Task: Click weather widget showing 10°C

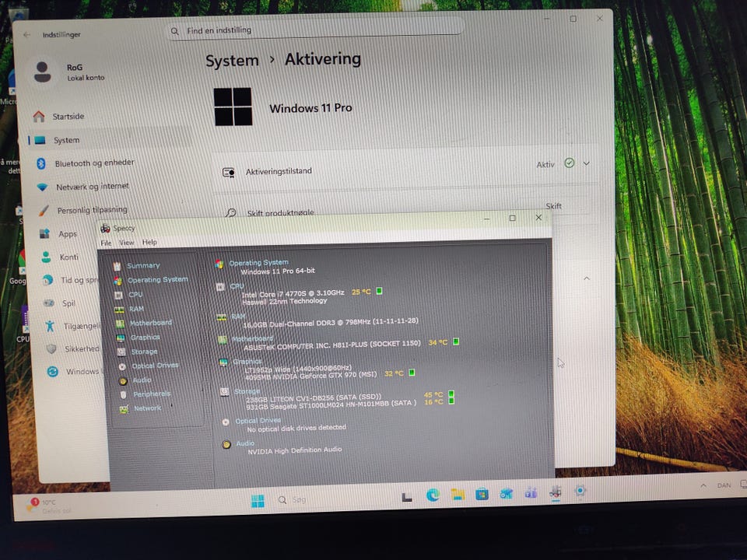Action: [50, 506]
